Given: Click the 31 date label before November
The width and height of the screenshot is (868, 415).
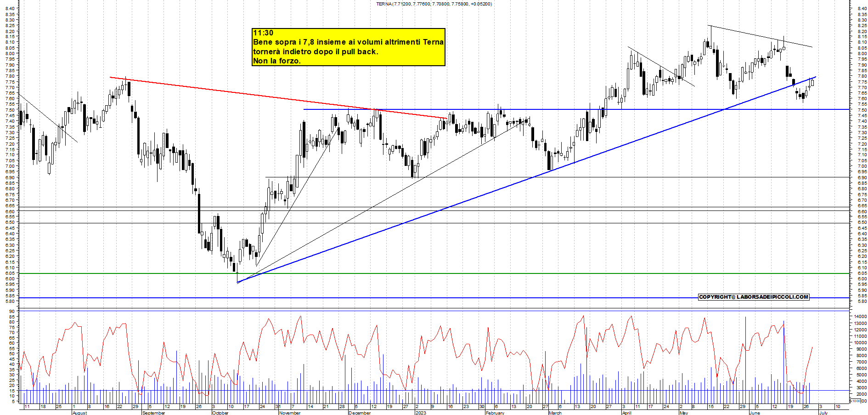Looking at the screenshot, I should click(277, 407).
